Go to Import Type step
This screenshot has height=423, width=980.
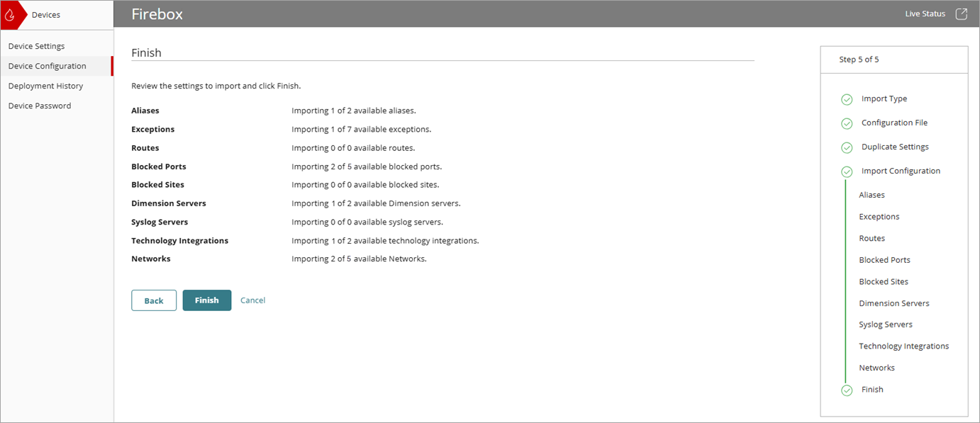(x=884, y=99)
